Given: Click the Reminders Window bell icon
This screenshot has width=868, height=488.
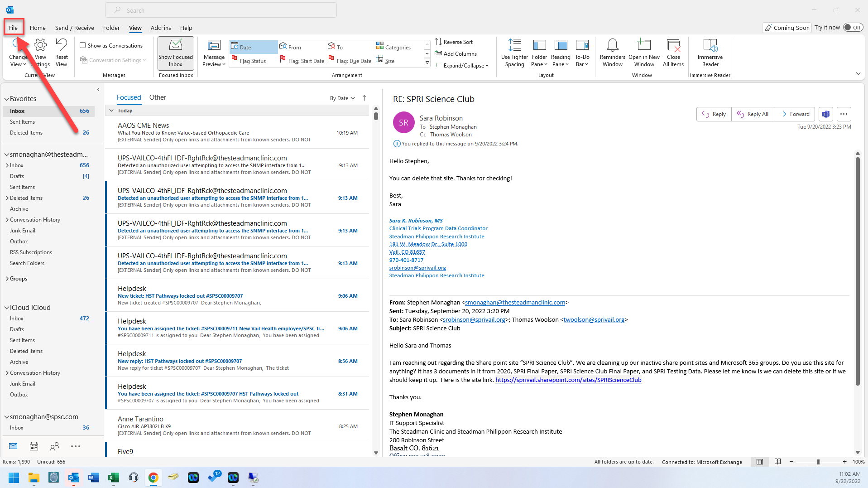Looking at the screenshot, I should point(612,45).
